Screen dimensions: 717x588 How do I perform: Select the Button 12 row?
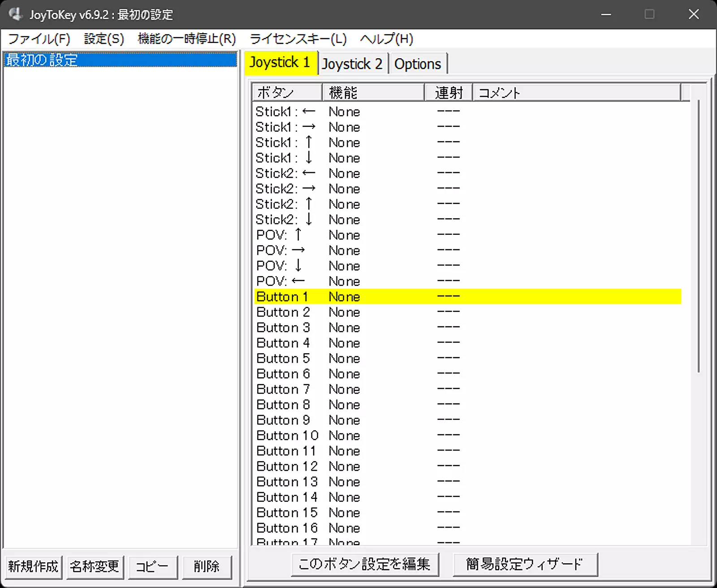(x=468, y=467)
